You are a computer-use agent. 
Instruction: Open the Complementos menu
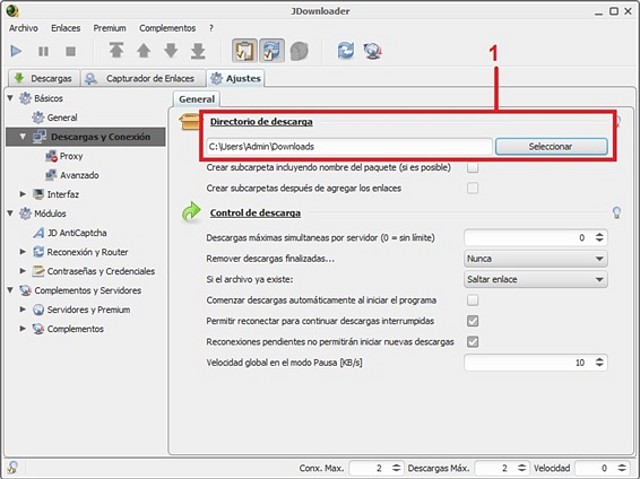(x=167, y=28)
